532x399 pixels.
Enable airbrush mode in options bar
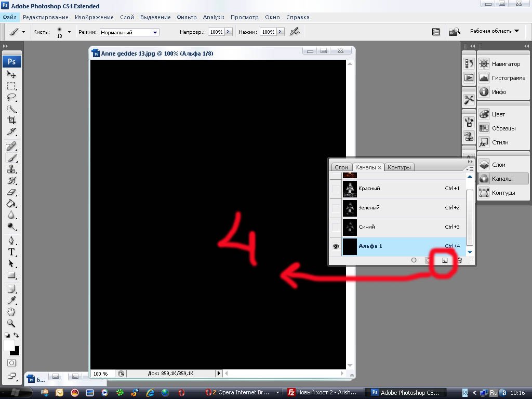(295, 32)
